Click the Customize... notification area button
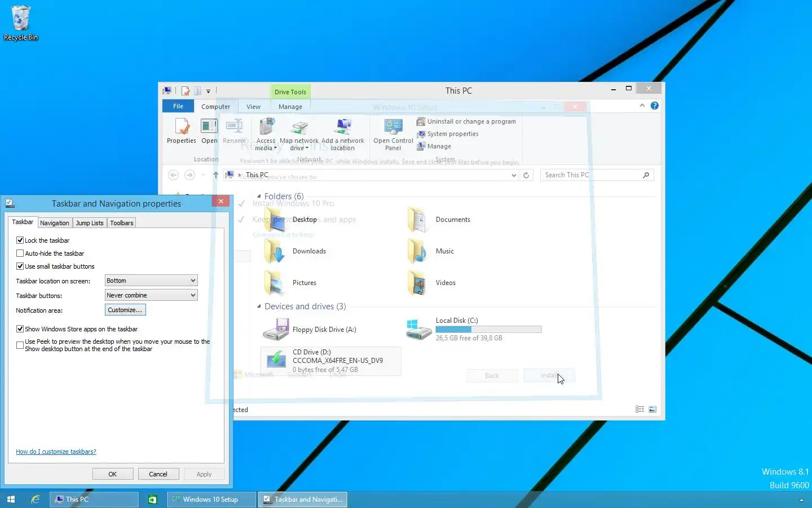Viewport: 812px width, 508px height. (125, 310)
